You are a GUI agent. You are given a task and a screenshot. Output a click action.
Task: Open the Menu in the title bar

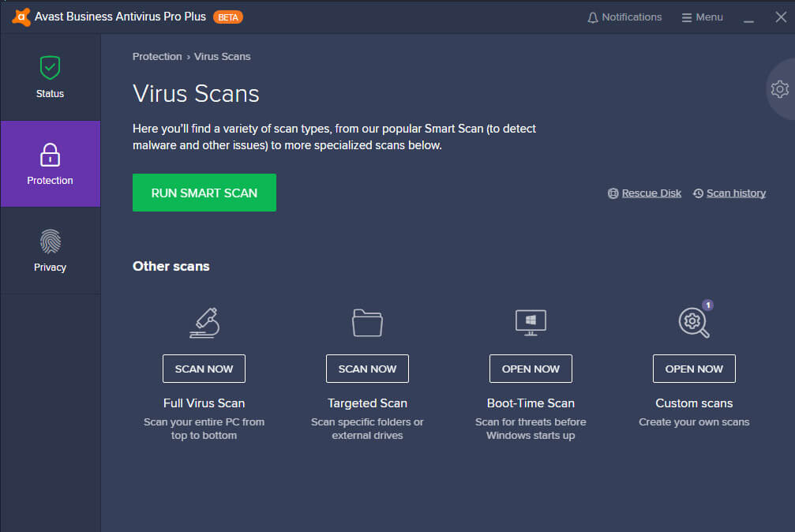tap(702, 17)
